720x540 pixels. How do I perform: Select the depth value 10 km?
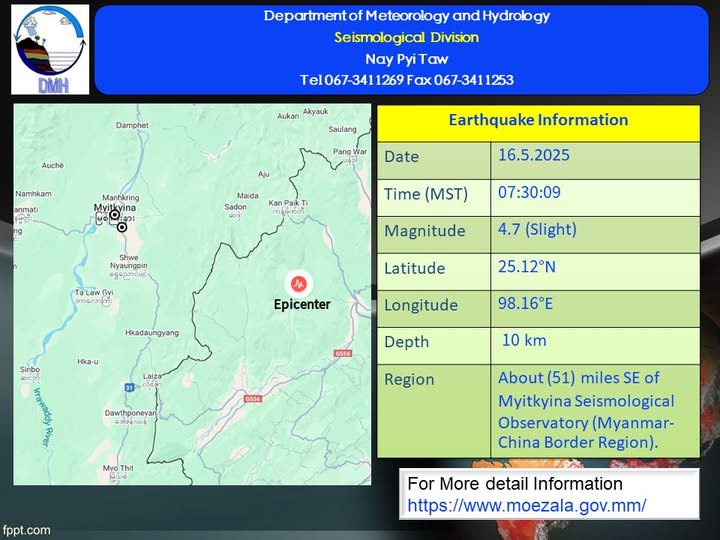point(523,341)
